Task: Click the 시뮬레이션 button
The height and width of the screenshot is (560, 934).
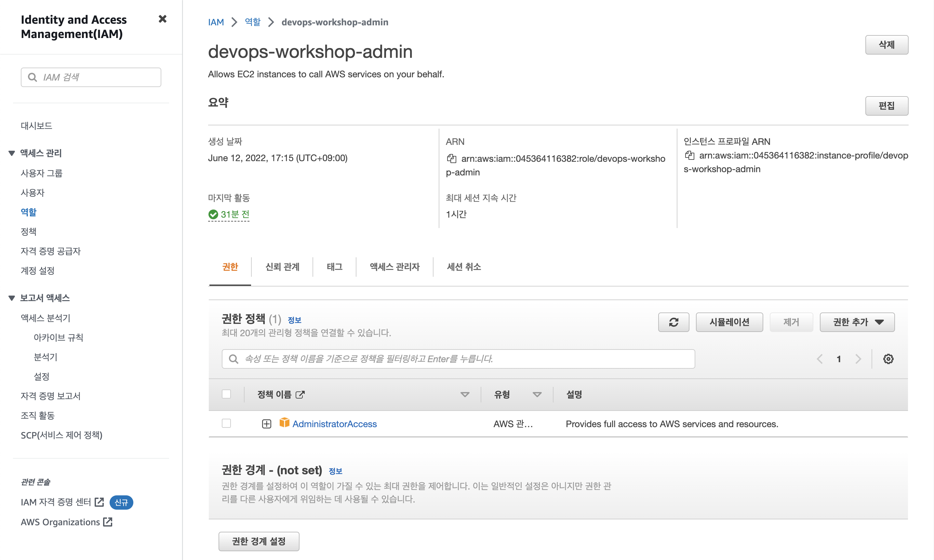Action: click(729, 322)
